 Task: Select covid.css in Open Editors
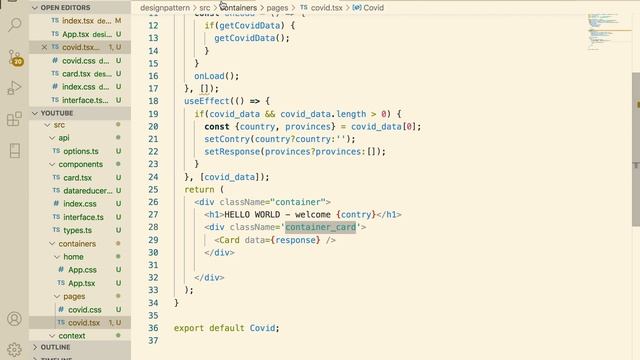tap(80, 61)
